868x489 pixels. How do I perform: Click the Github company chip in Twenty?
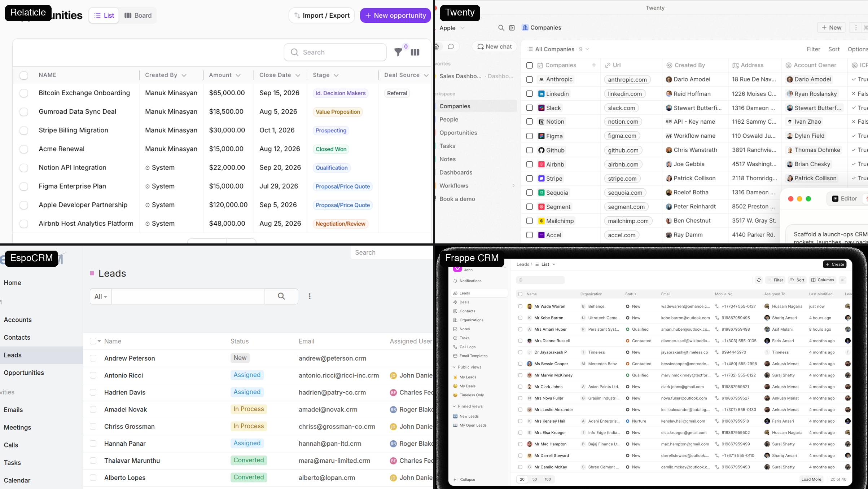pos(551,150)
